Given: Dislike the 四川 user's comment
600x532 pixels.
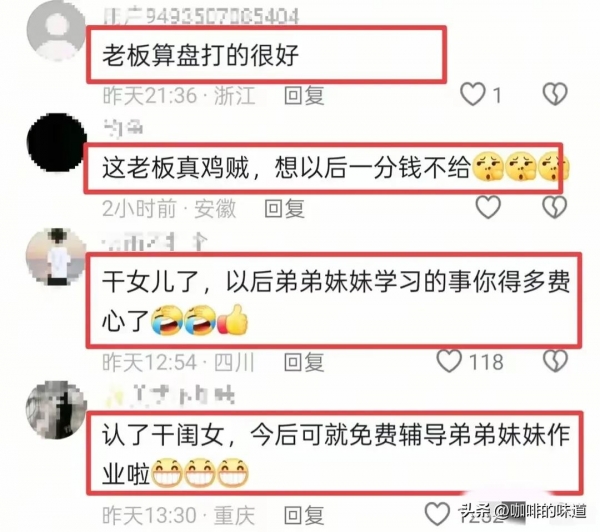Looking at the screenshot, I should click(x=555, y=361).
